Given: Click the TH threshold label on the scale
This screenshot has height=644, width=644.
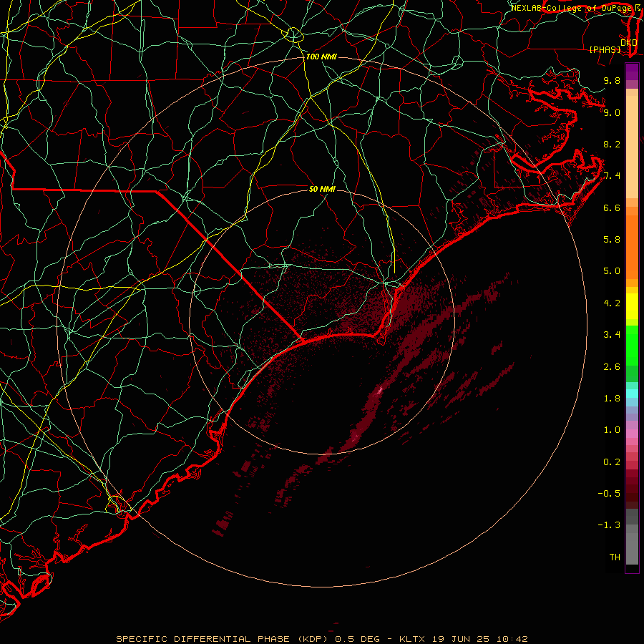Looking at the screenshot, I should [x=615, y=557].
